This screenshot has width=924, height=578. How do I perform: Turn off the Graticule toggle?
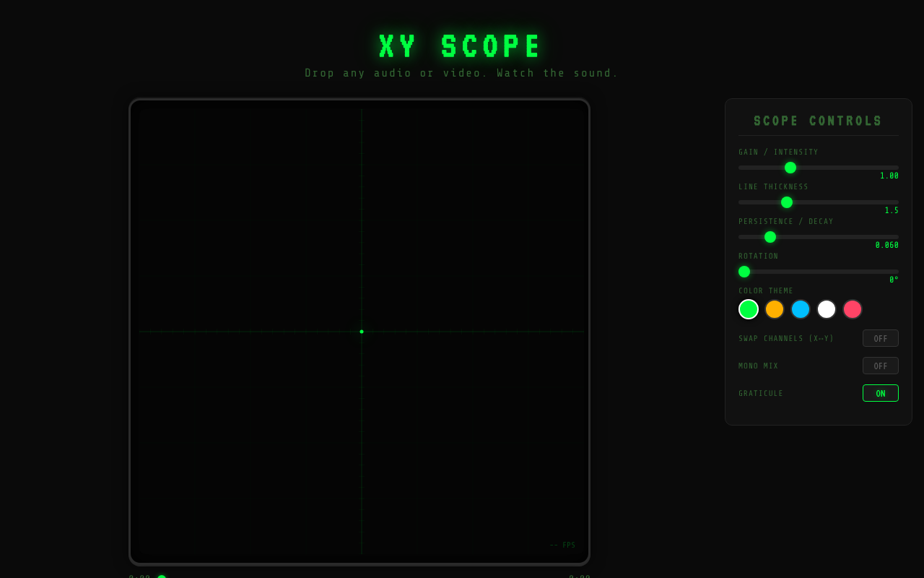click(881, 393)
